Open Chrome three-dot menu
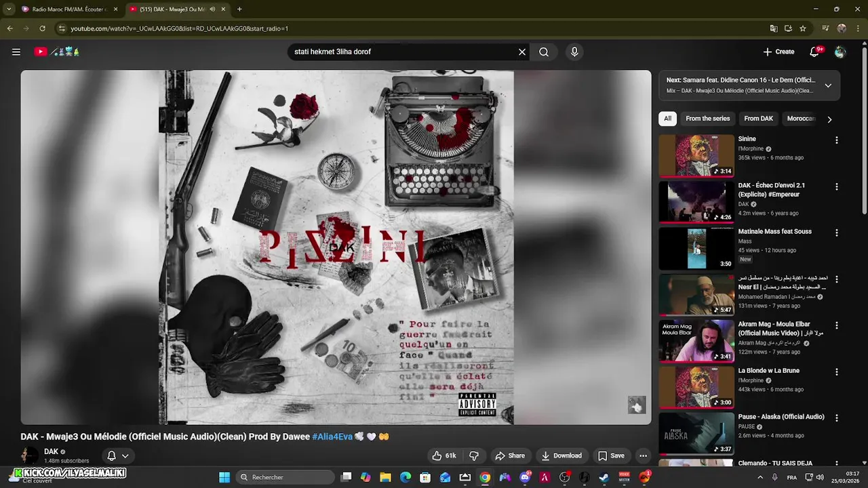Screen dimensions: 868x488 point(857,28)
